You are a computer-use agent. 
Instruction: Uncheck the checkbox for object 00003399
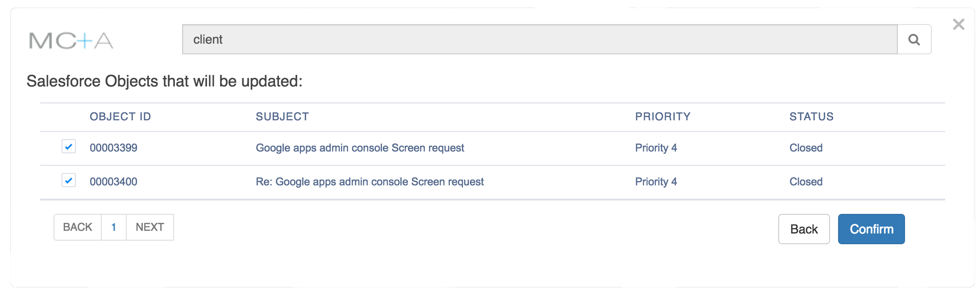pos(69,147)
